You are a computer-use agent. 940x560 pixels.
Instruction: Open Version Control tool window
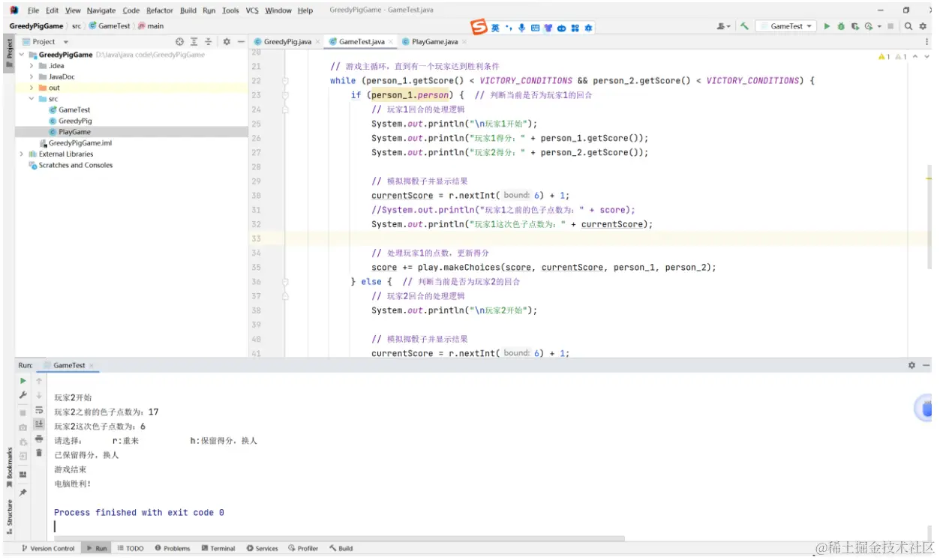tap(49, 548)
